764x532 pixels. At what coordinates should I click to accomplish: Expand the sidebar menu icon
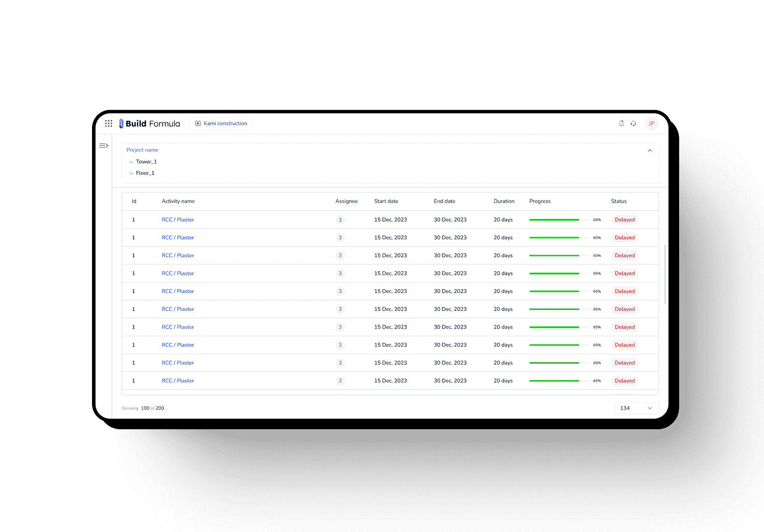tap(103, 146)
